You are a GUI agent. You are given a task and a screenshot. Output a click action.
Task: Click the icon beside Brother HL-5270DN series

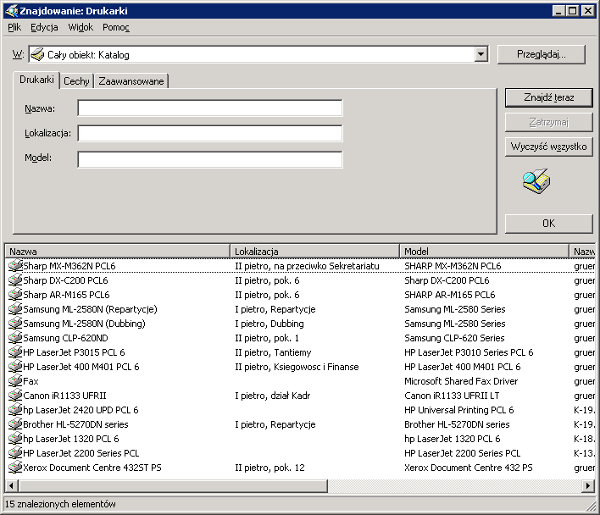(15, 424)
